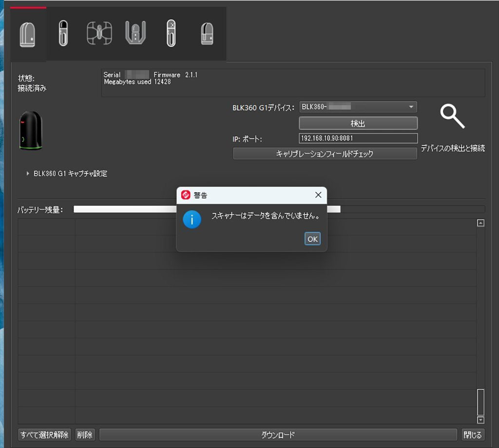Click OK in the warning dialog
499x448 pixels.
[312, 239]
